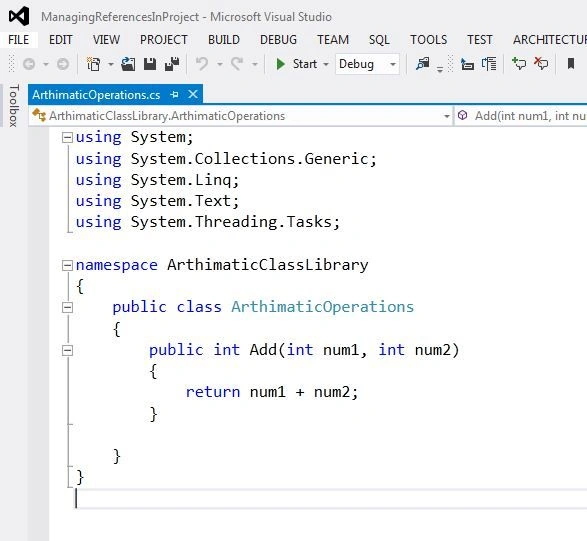Click 'using System.Threading.Tasks;' line
This screenshot has width=587, height=541.
(208, 222)
